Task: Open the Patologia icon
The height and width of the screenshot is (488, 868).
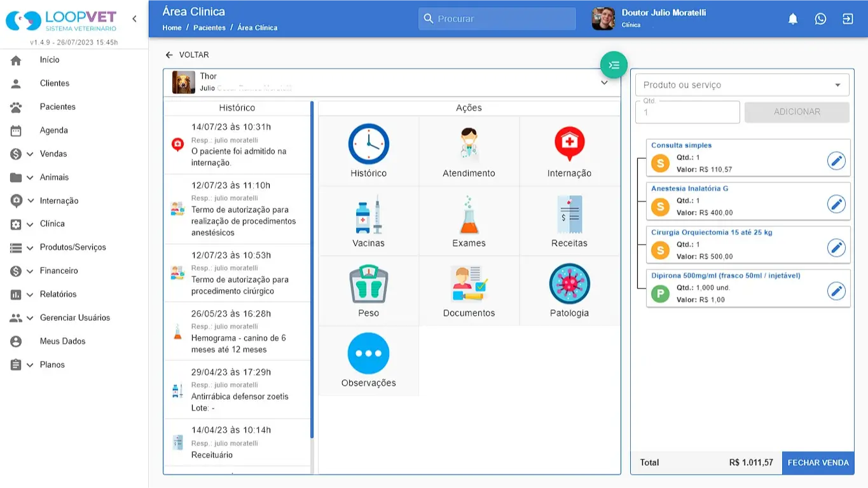Action: pyautogui.click(x=569, y=285)
